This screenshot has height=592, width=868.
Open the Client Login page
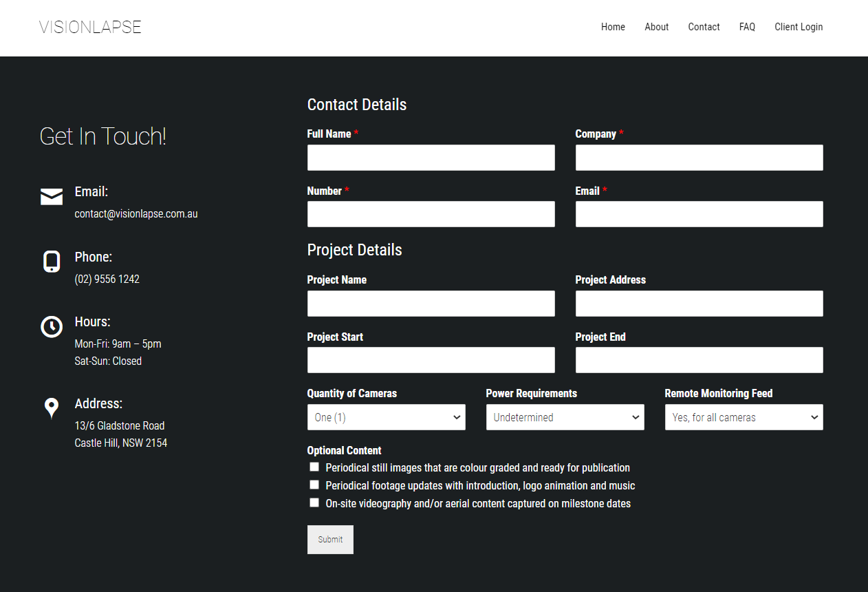coord(799,28)
